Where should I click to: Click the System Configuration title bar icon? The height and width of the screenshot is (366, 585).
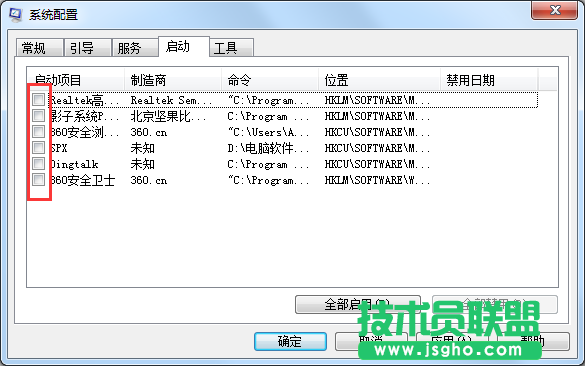click(x=15, y=15)
